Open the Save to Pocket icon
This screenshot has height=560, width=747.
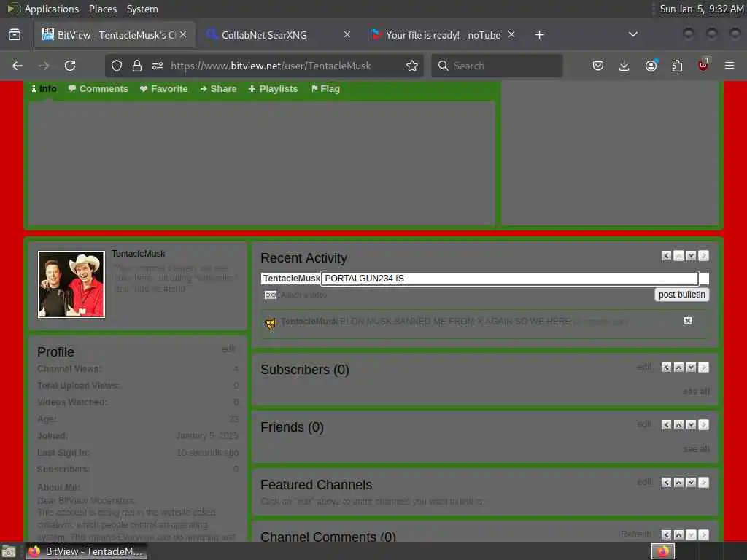click(598, 66)
